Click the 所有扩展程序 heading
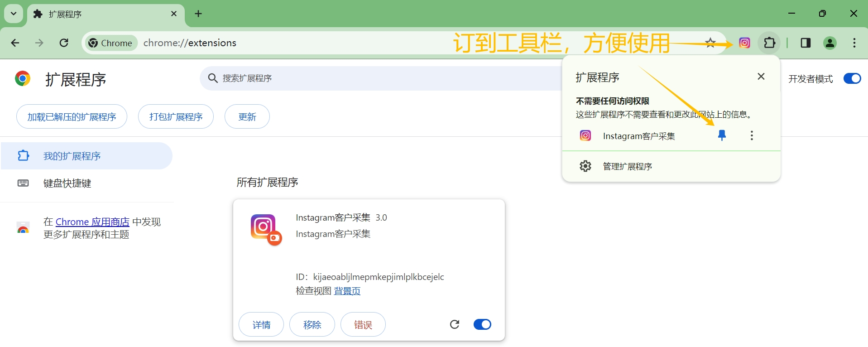Screen dimensions: 868x347 (x=267, y=182)
